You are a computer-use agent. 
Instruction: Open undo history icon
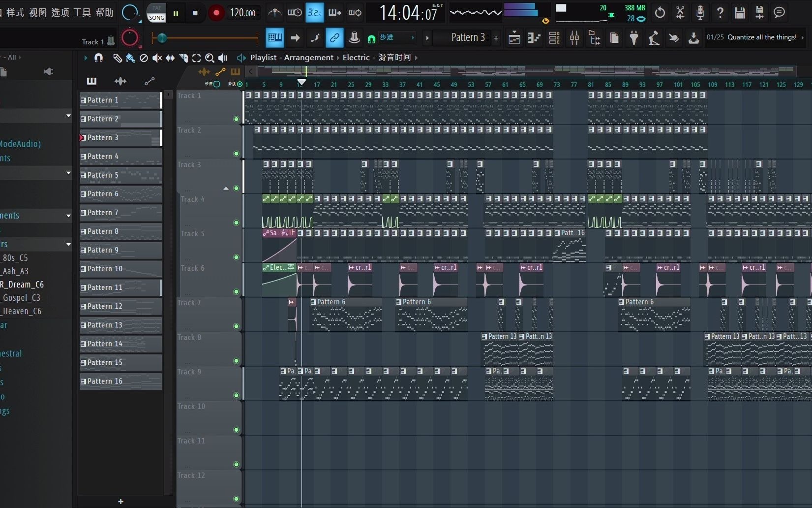point(660,13)
